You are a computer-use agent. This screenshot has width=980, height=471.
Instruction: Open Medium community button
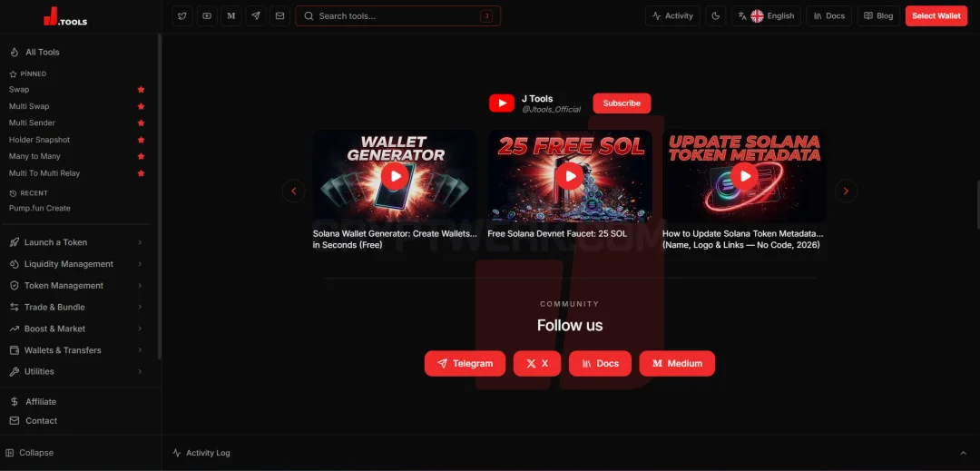pos(677,364)
